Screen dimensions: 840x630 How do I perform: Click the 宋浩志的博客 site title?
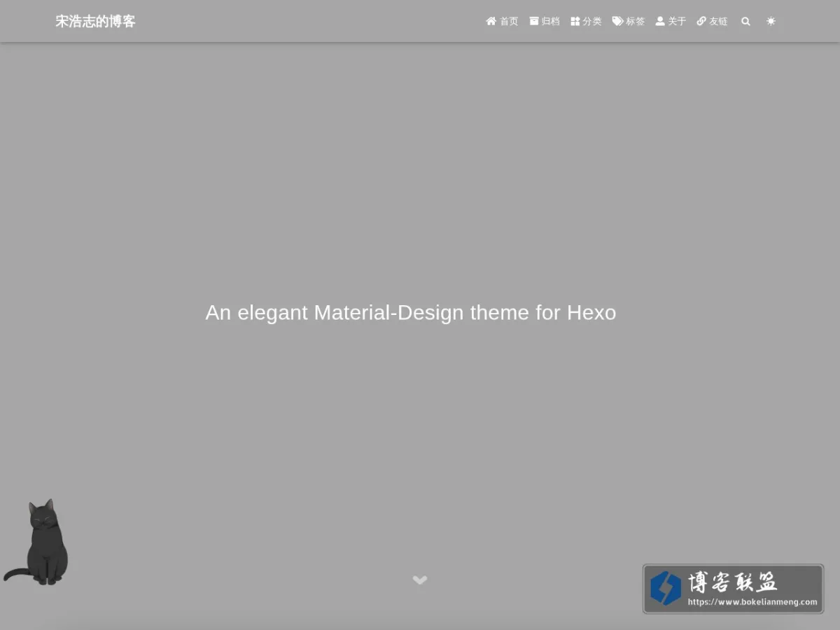click(96, 22)
